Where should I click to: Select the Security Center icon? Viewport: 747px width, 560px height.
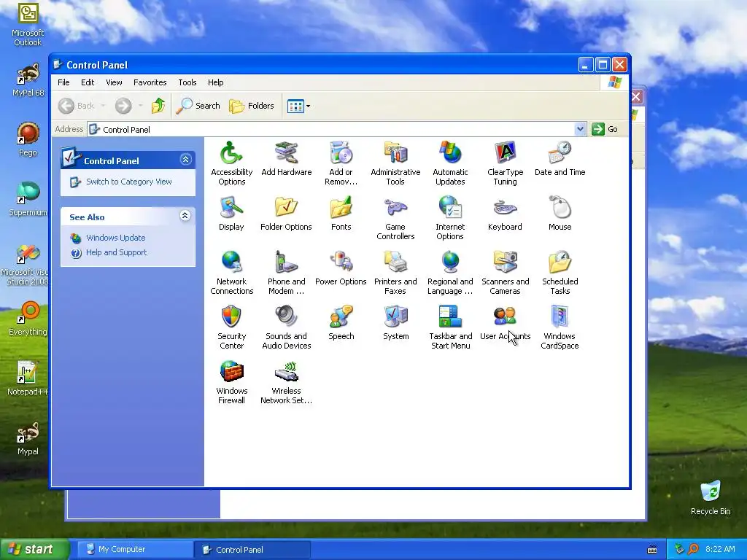tap(231, 327)
